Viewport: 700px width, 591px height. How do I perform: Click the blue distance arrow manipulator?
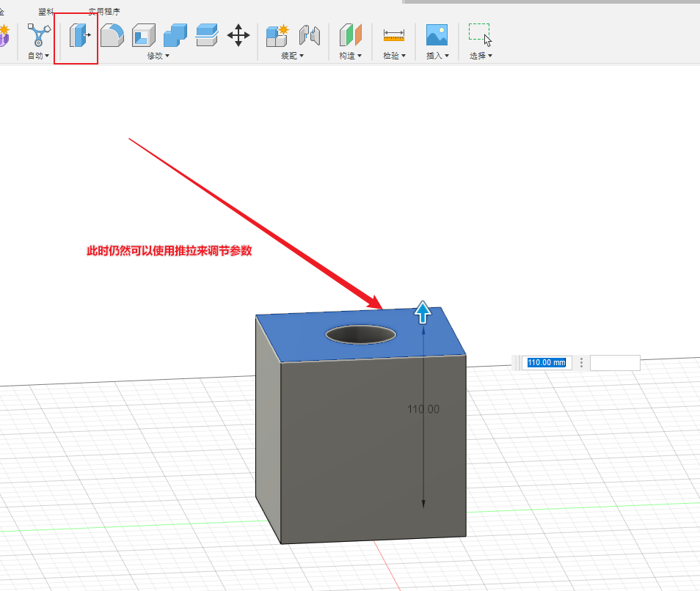coord(423,312)
